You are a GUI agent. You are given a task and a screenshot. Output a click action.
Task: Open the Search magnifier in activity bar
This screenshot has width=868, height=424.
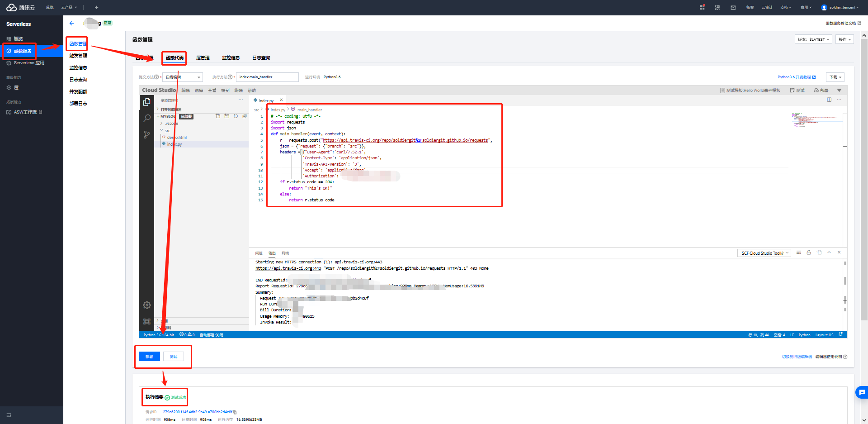146,118
